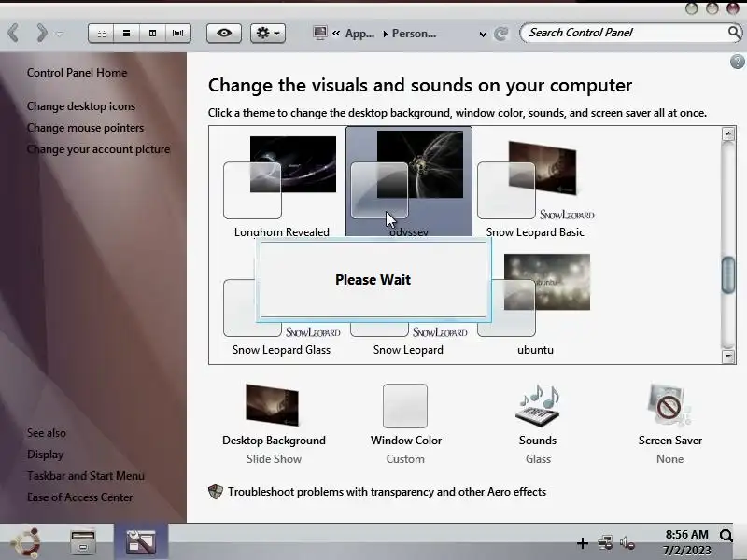This screenshot has width=747, height=560.
Task: Switch to cover flow view in toolbar
Action: tap(178, 34)
